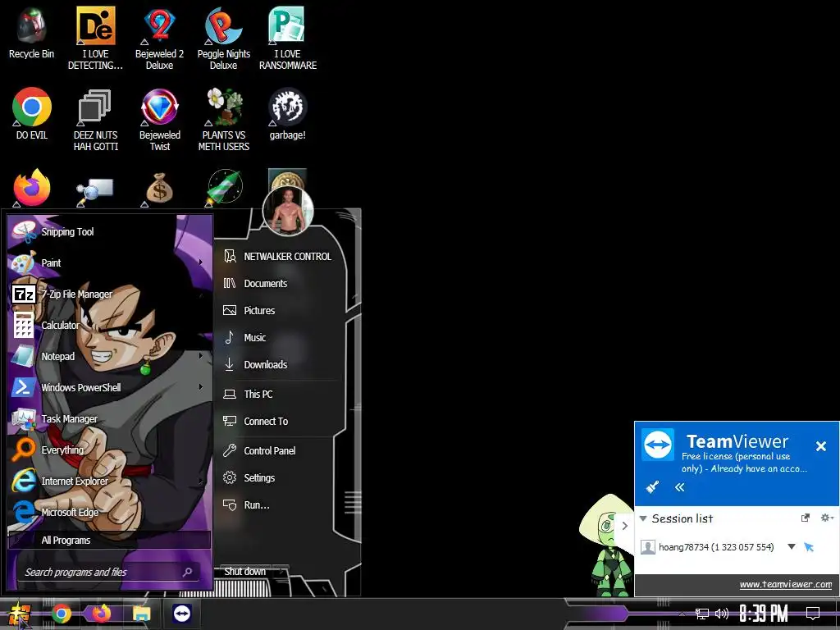Open TeamViewer from the taskbar
Viewport: 840px width, 630px height.
[x=182, y=614]
